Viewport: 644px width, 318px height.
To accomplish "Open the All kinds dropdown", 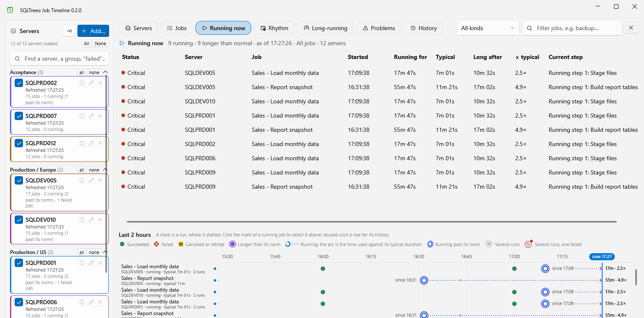I will click(x=488, y=28).
